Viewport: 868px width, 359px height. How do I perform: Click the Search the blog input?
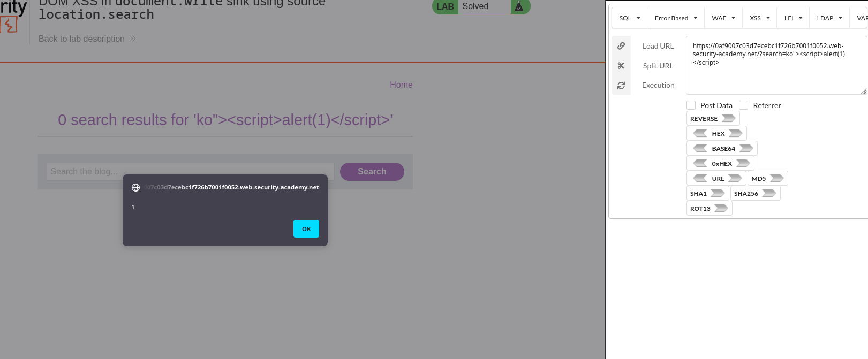191,172
